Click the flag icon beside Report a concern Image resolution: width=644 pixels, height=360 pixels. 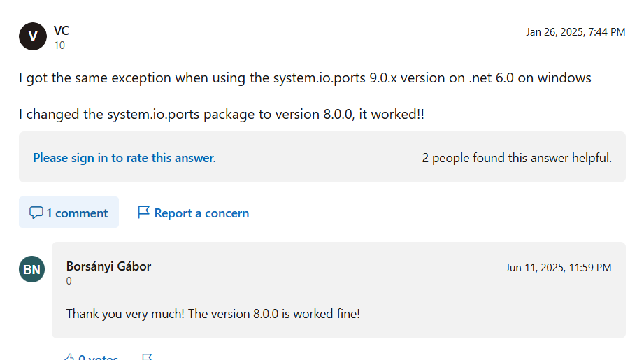143,212
